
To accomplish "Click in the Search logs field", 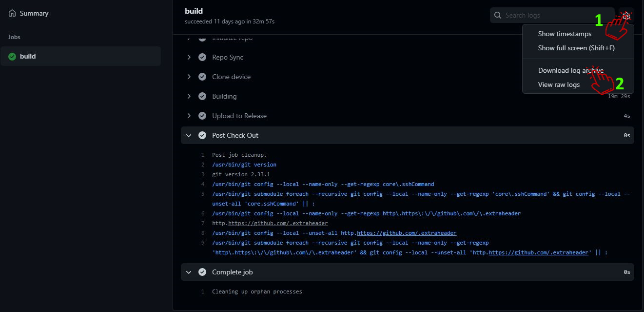I will click(x=556, y=15).
